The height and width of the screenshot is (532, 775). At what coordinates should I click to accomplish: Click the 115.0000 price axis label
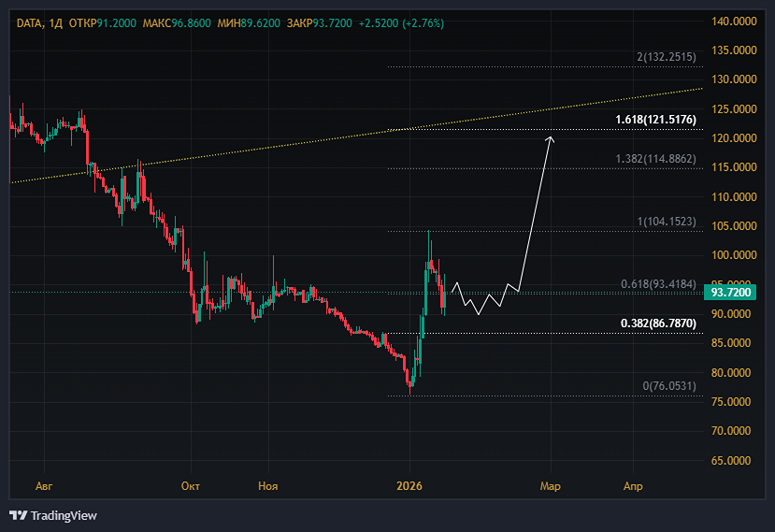[734, 167]
